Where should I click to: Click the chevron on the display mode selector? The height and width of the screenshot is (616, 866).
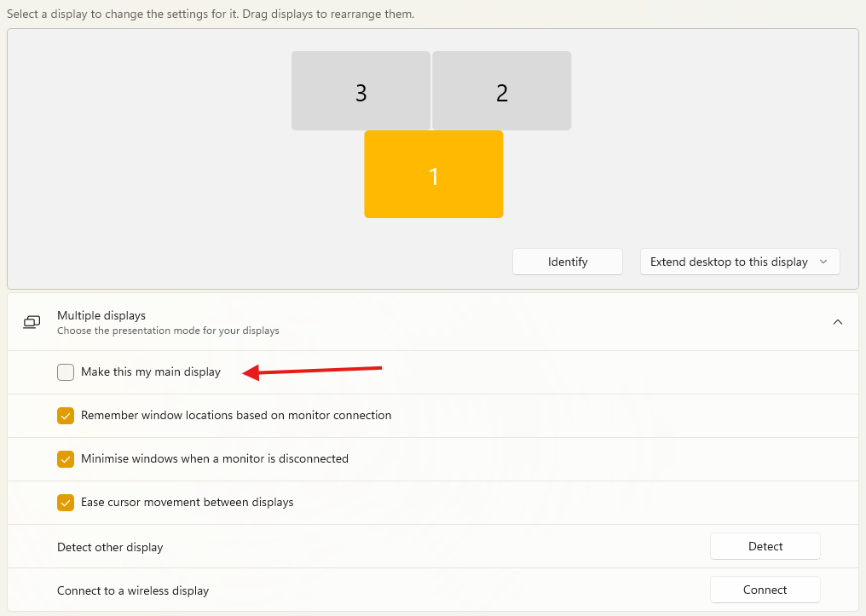(x=823, y=262)
